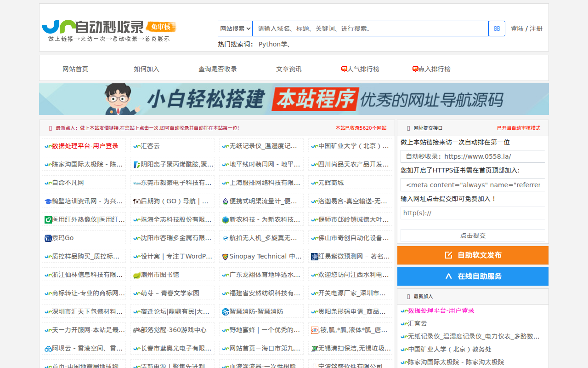Focus the http(s):// URL submission field

click(x=473, y=213)
